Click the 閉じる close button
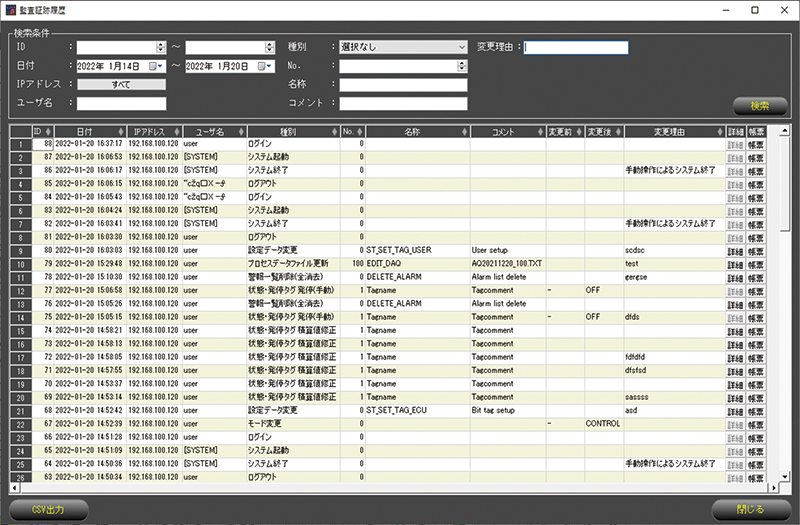Image resolution: width=800 pixels, height=525 pixels. point(751,509)
